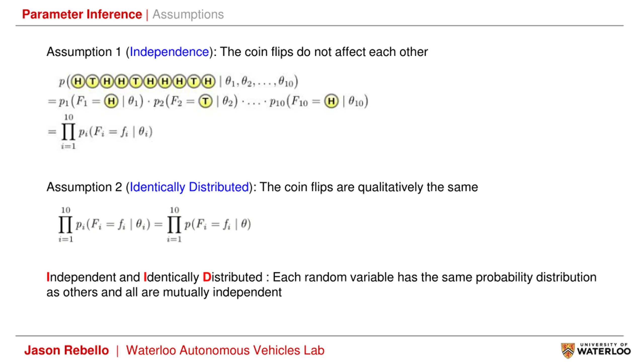Click the Jason Rebello author name
The image size is (644, 362).
[67, 350]
